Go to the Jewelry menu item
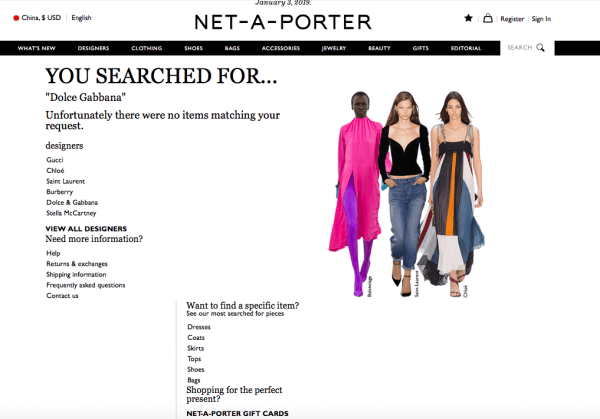 click(x=334, y=48)
